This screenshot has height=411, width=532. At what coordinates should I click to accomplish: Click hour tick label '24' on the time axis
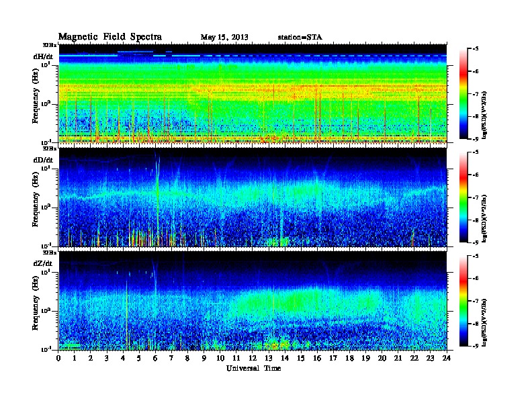(x=447, y=359)
